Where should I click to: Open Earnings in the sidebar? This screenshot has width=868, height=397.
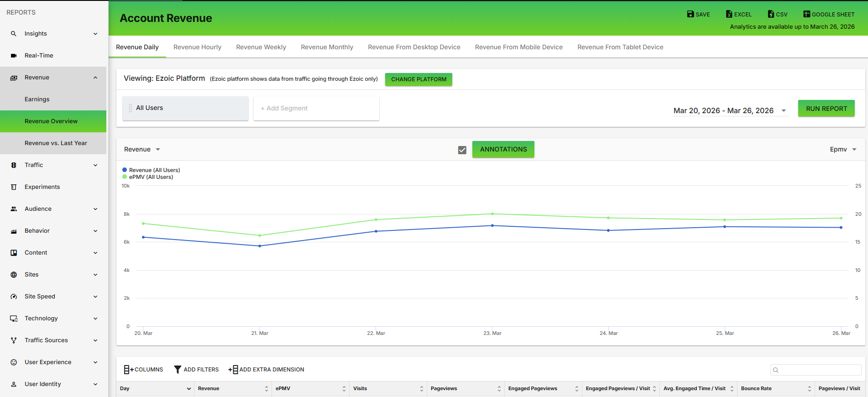(37, 99)
